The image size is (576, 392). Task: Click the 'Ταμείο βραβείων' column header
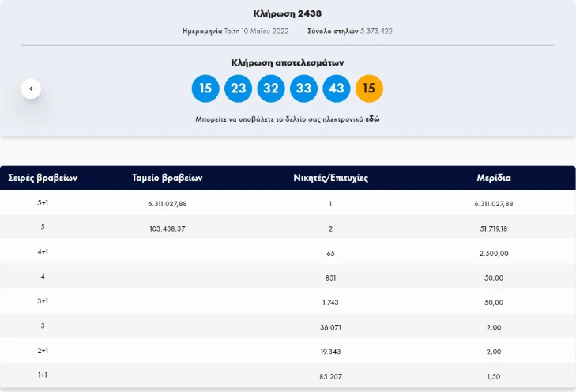[x=168, y=178]
